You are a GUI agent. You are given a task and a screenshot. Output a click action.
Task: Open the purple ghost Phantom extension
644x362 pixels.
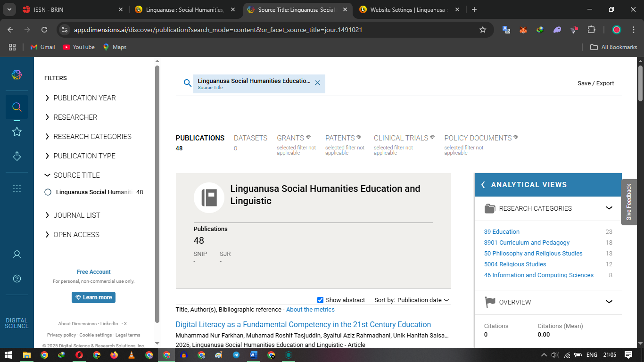[x=557, y=30]
